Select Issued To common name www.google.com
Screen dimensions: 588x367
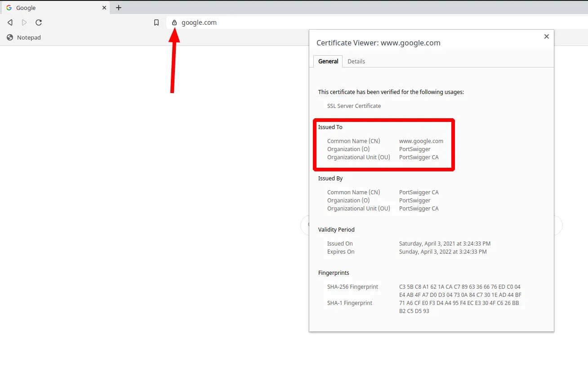[x=421, y=141]
